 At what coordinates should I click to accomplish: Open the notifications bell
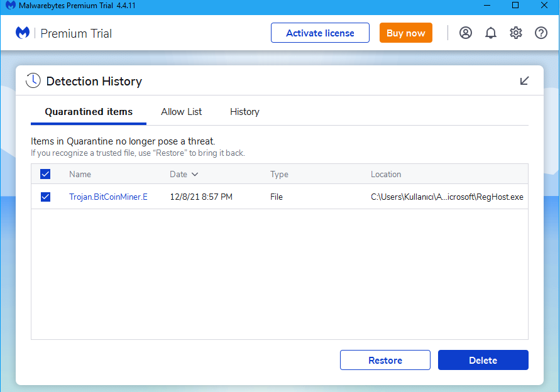tap(491, 33)
